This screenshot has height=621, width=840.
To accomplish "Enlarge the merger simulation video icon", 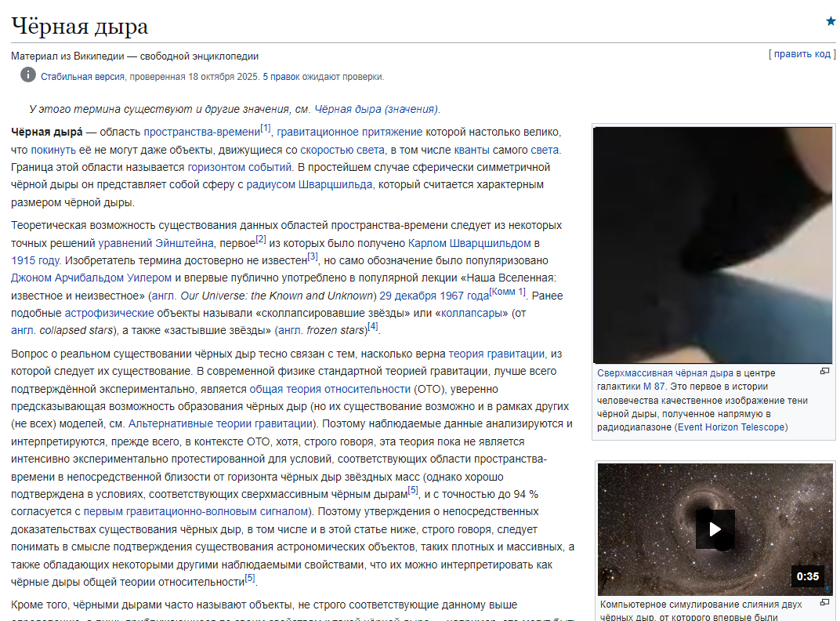I will (x=824, y=602).
